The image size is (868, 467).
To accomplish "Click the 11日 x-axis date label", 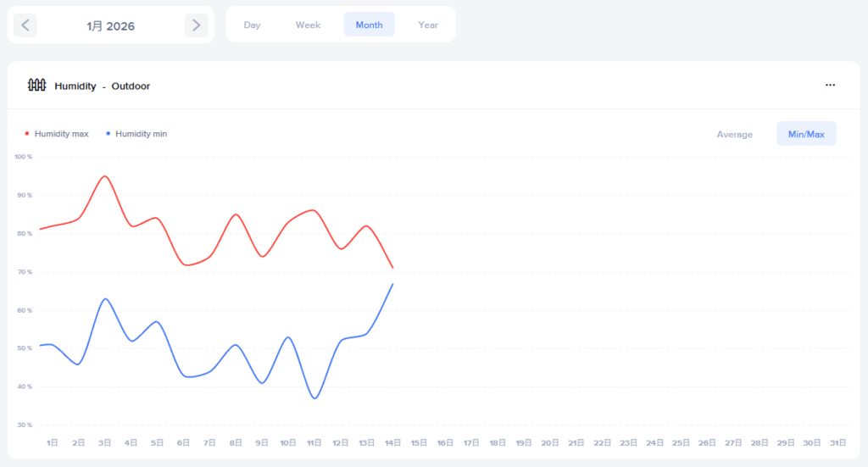I will [x=314, y=442].
